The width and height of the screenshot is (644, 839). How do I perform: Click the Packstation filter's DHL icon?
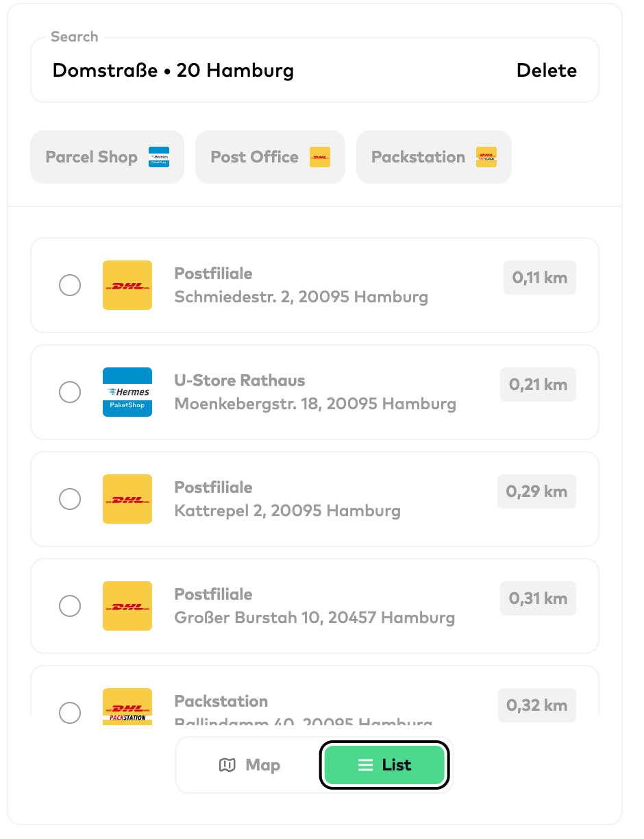486,157
